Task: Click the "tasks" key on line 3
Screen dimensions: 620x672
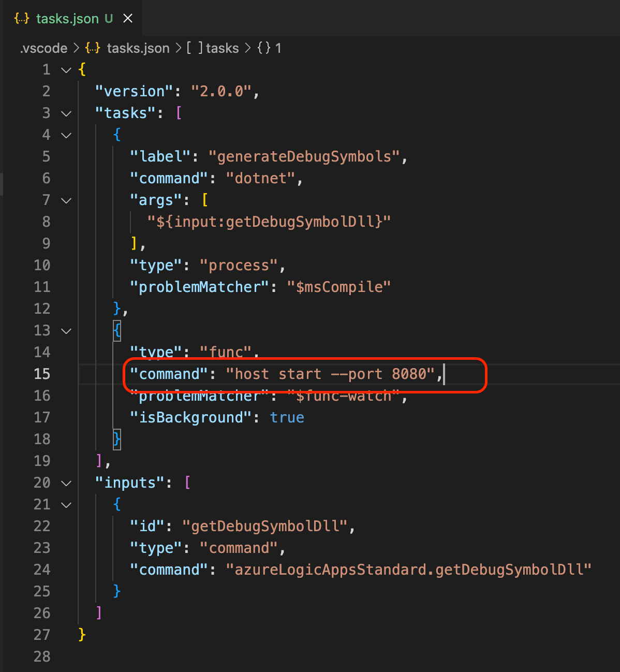Action: click(126, 113)
